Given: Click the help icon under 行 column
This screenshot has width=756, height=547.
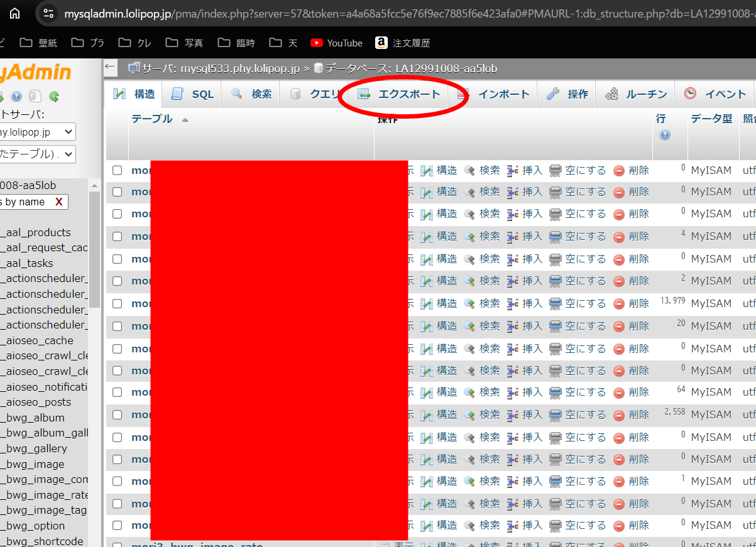Looking at the screenshot, I should pyautogui.click(x=665, y=135).
